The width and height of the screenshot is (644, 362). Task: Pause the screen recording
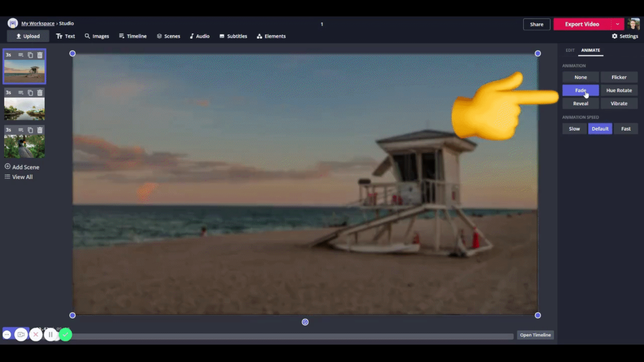(x=51, y=335)
